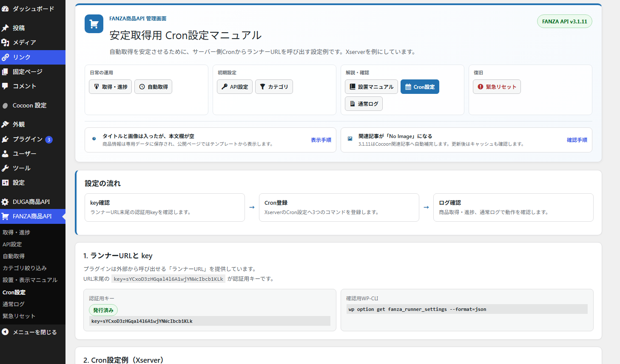Image resolution: width=620 pixels, height=364 pixels.
Task: Click the inline key code in URL末尾 sentence
Action: click(x=168, y=279)
